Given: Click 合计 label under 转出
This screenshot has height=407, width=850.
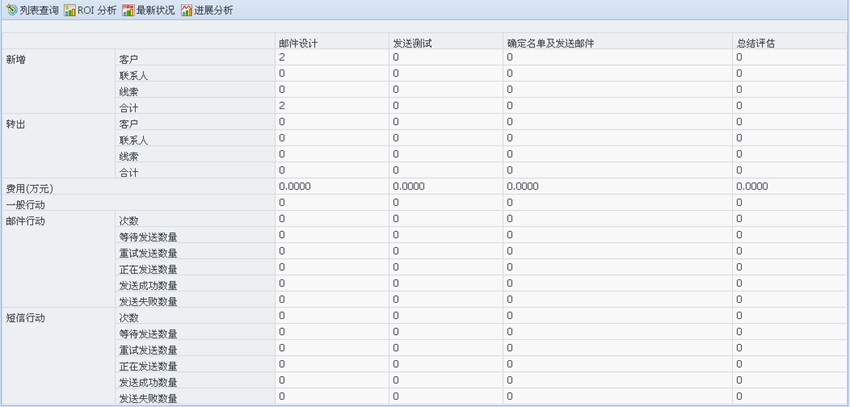Looking at the screenshot, I should click(x=129, y=173).
